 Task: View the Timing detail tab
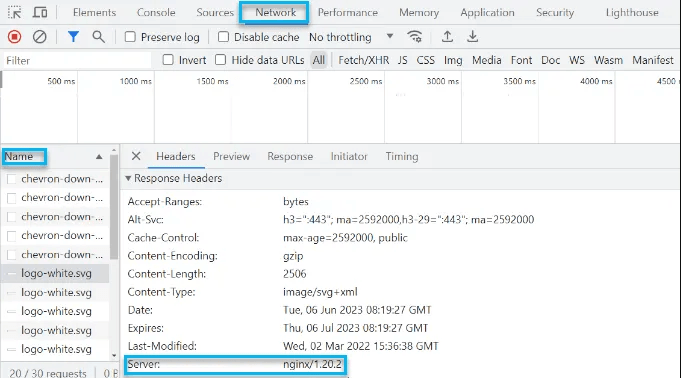[x=402, y=156]
